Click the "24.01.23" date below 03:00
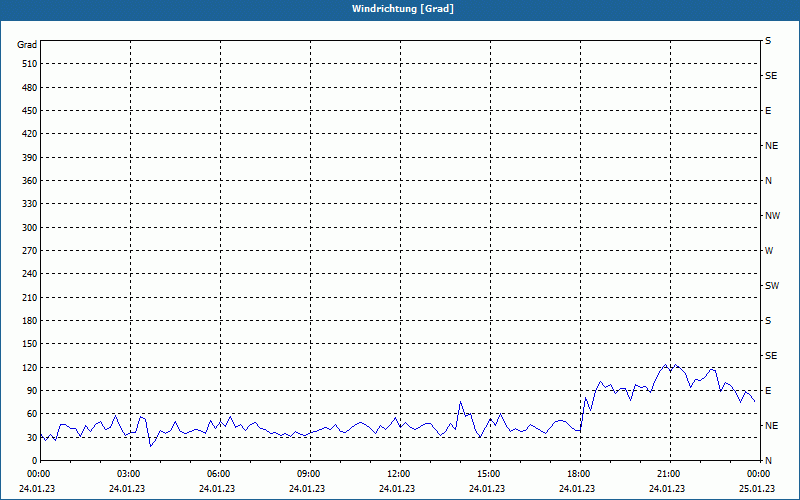 pos(127,489)
